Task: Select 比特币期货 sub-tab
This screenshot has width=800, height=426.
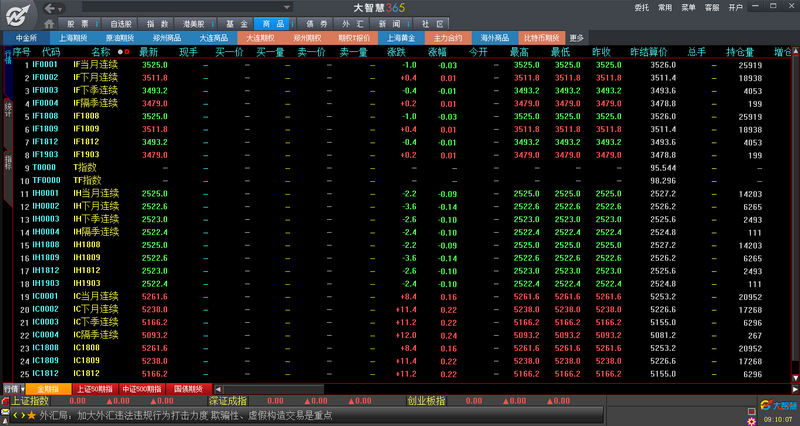Action: 542,38
